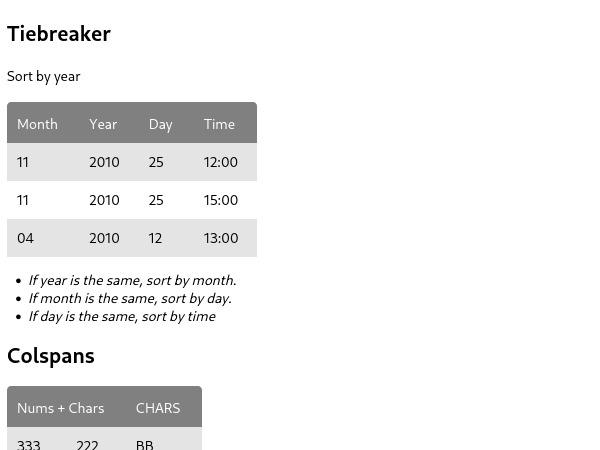This screenshot has height=450, width=600.
Task: Click the "If day is the same" bullet
Action: click(x=122, y=316)
